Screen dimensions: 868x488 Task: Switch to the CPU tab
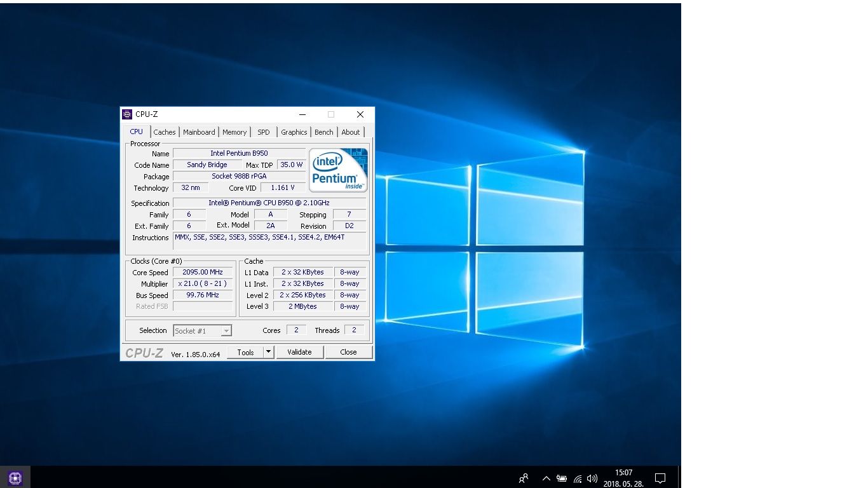[x=136, y=132]
